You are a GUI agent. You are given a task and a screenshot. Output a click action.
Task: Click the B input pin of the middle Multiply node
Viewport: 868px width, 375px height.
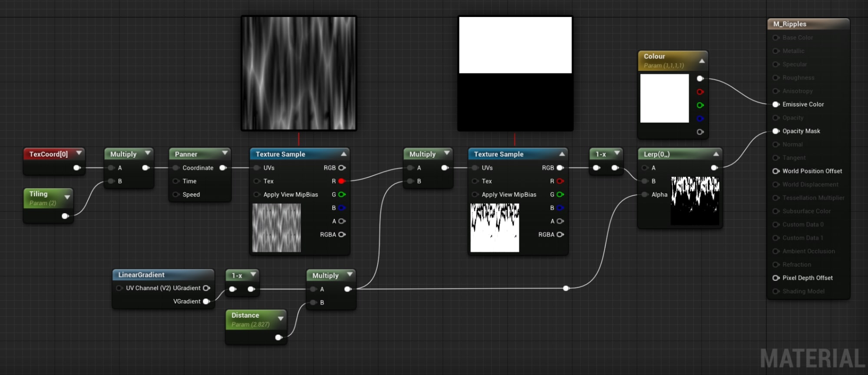click(x=410, y=181)
